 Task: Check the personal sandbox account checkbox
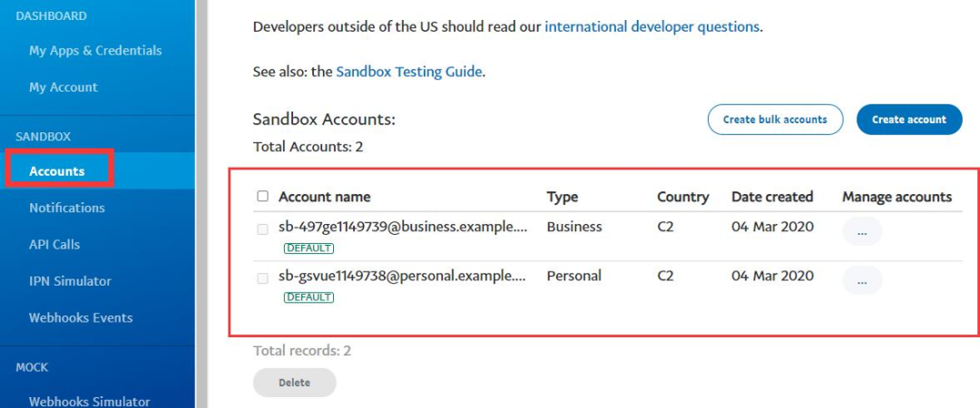[263, 278]
